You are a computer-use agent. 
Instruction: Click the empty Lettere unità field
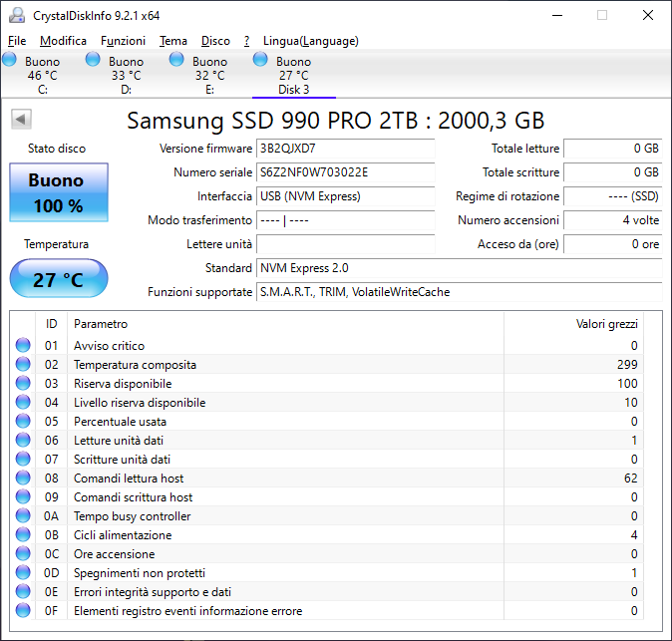pyautogui.click(x=345, y=244)
